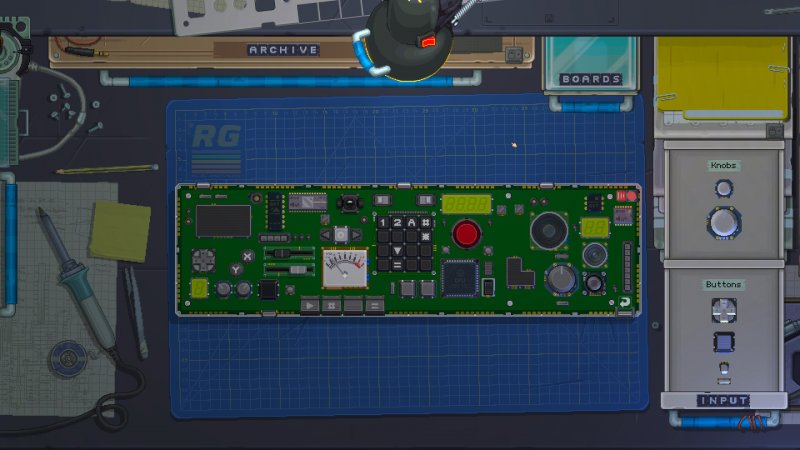Click the 'Knobs' section label
The image size is (800, 450).
[723, 165]
